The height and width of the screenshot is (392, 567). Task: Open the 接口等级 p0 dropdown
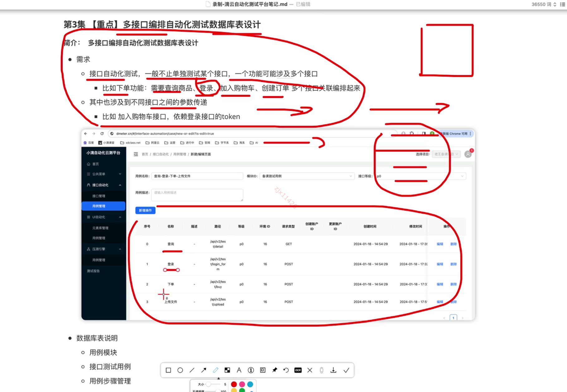pyautogui.click(x=420, y=176)
